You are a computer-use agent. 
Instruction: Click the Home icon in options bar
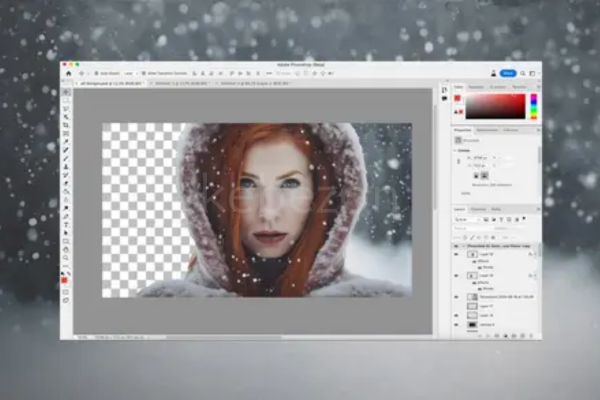[x=68, y=73]
